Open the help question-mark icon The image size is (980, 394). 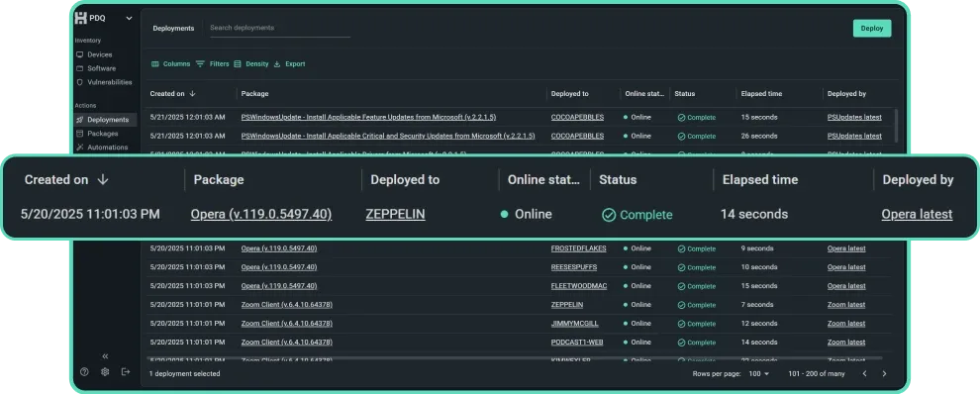coord(84,371)
